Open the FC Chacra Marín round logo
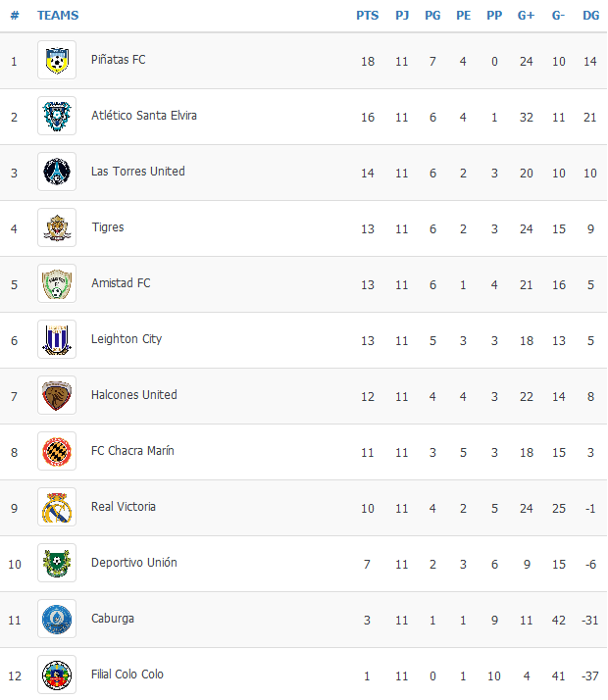This screenshot has width=608, height=700. [57, 451]
